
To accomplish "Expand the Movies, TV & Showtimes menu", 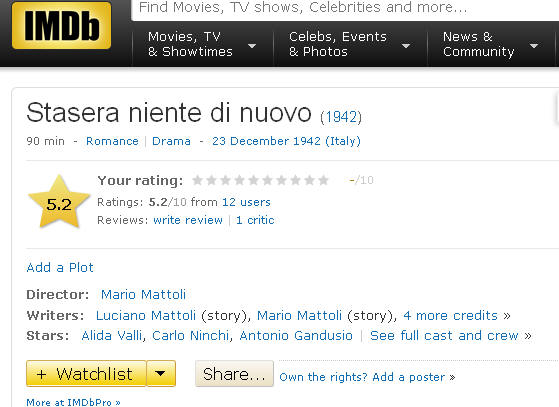I will coord(202,44).
